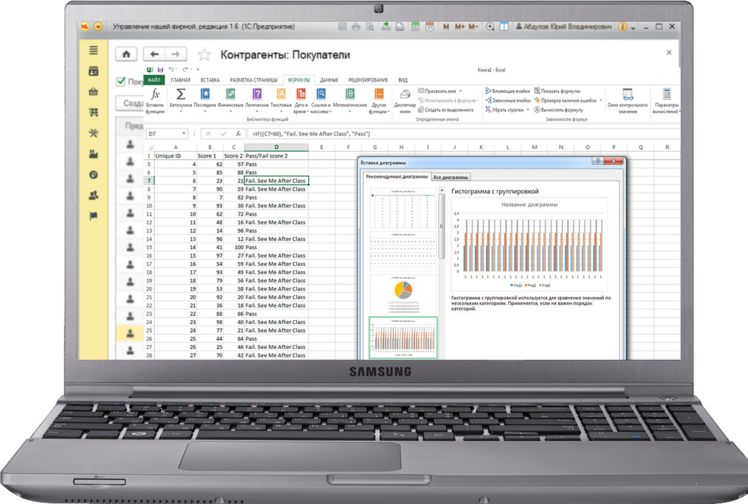Open the Все диаграммы tab in dialog
This screenshot has height=504, width=748.
451,177
